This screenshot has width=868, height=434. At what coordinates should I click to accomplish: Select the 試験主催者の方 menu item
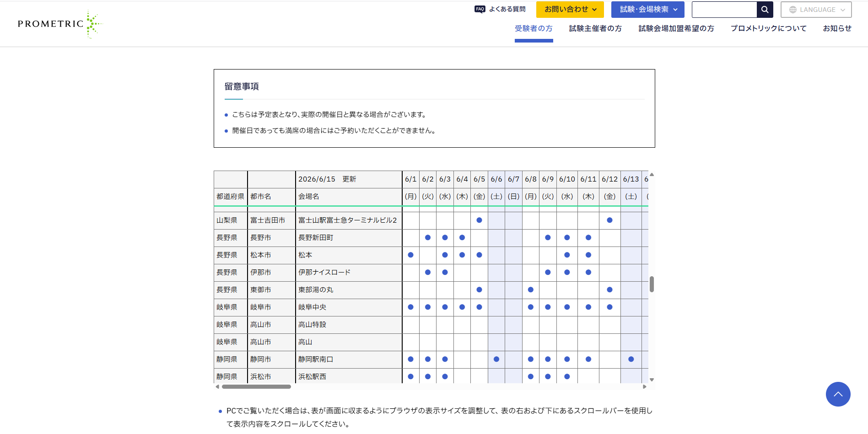point(595,28)
